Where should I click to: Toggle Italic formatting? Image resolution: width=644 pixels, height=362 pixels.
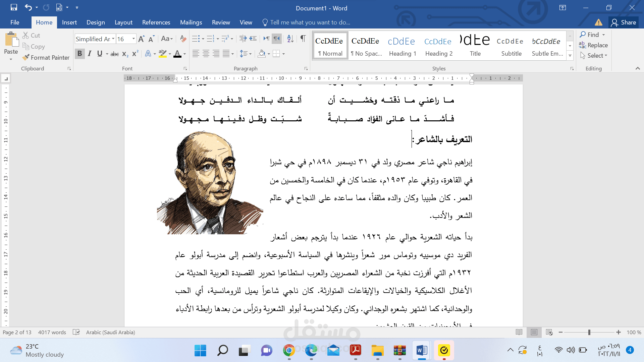[x=90, y=54]
